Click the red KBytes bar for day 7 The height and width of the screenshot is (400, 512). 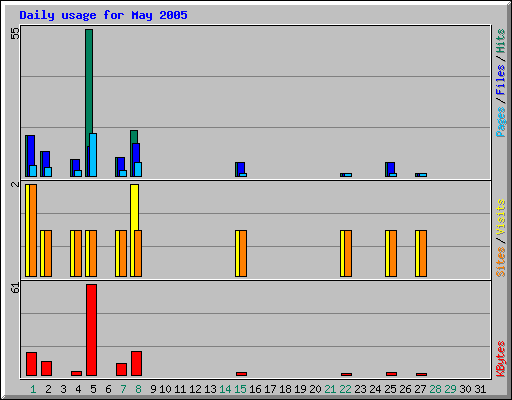click(121, 369)
